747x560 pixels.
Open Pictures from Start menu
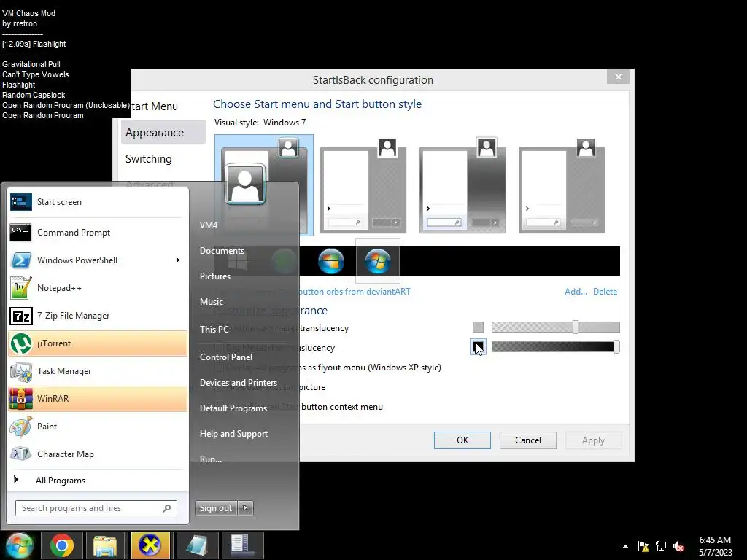(x=215, y=276)
